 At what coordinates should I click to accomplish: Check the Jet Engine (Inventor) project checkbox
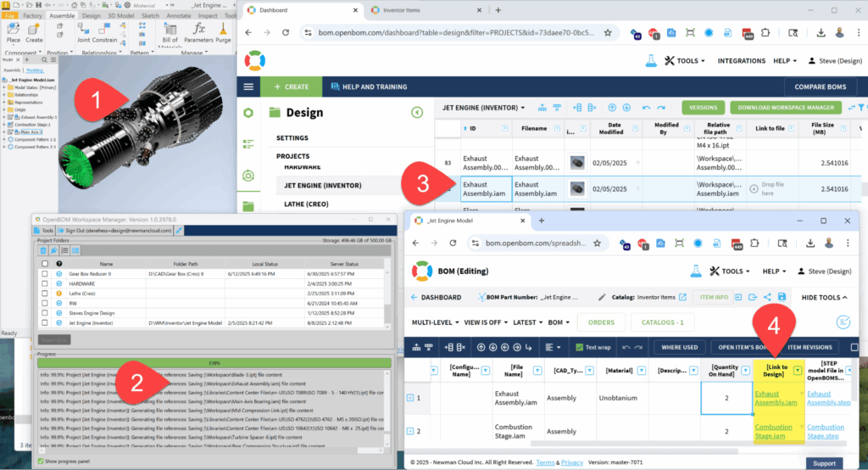coord(45,322)
